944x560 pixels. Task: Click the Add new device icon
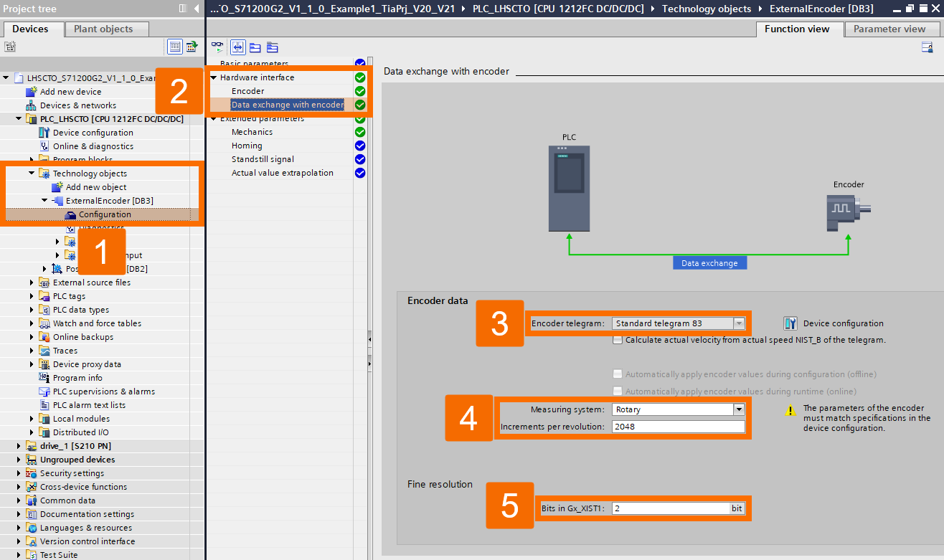[31, 92]
